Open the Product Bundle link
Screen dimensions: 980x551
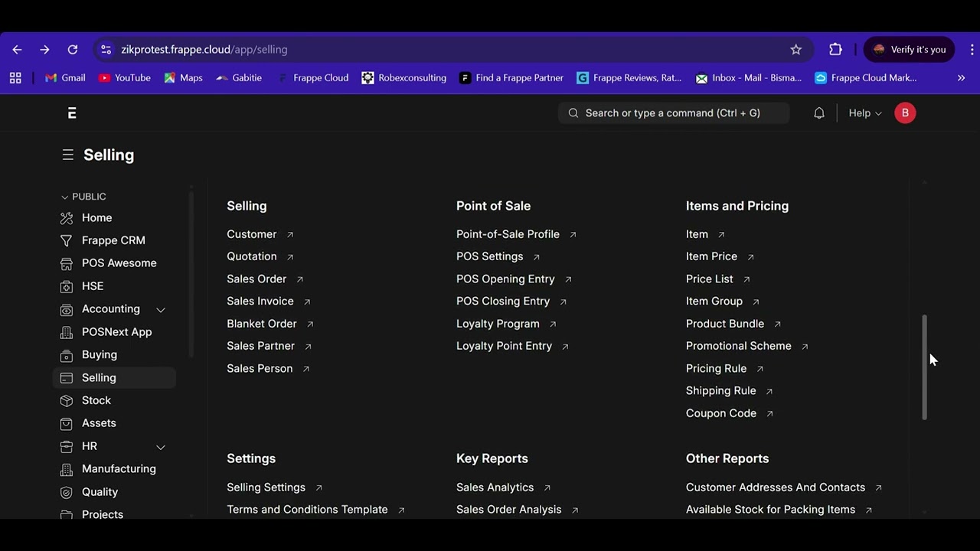click(725, 324)
